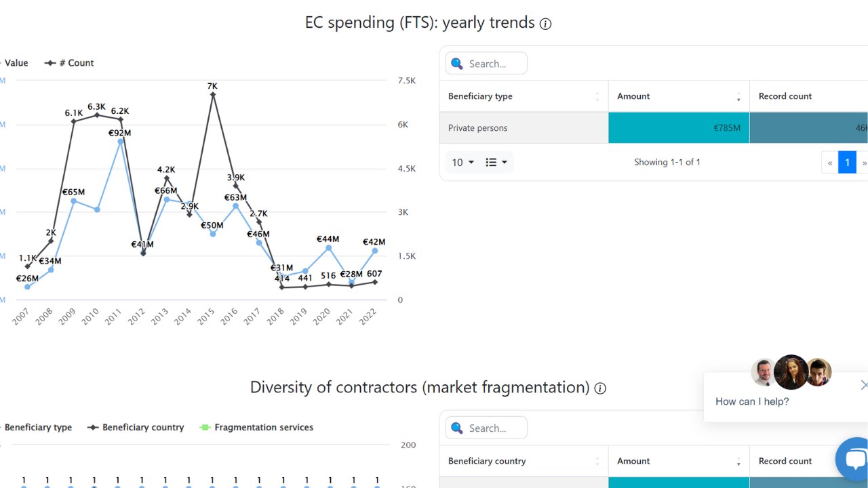Screen dimensions: 868x488
Task: Click the Private persons table row
Action: 654,127
